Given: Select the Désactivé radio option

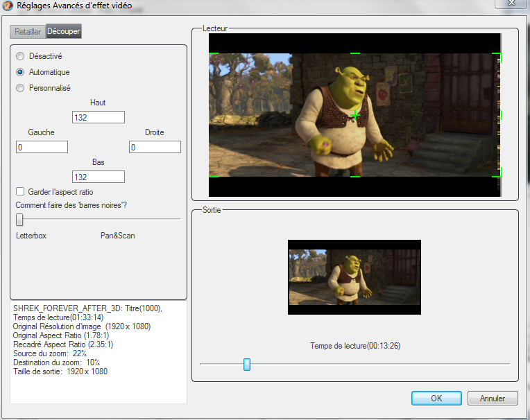Looking at the screenshot, I should pos(20,56).
